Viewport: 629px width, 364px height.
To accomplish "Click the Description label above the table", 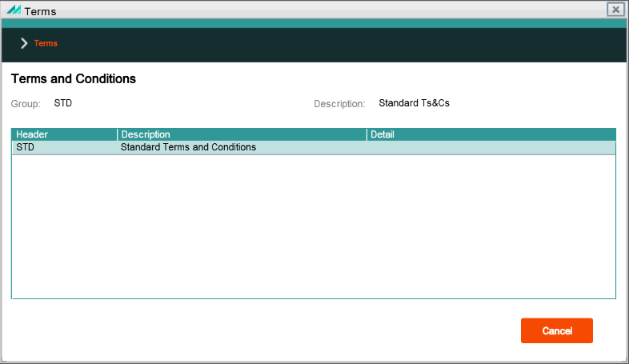I will pyautogui.click(x=339, y=104).
